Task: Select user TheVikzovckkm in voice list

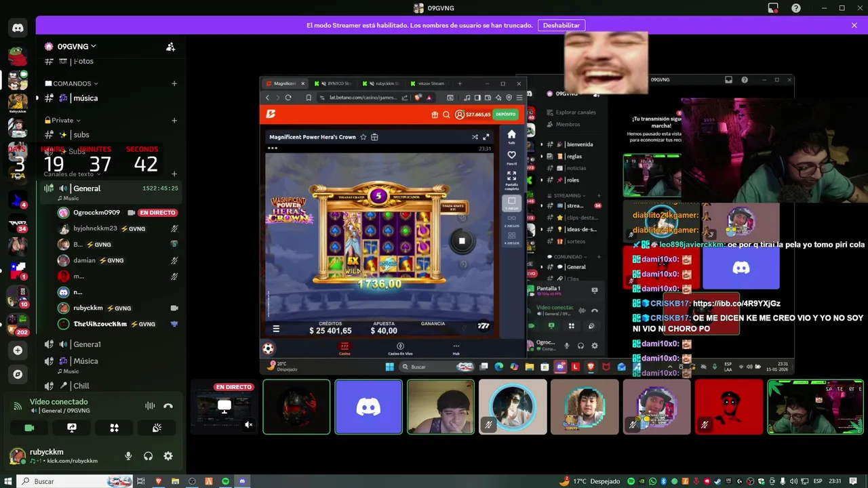Action: [119, 324]
